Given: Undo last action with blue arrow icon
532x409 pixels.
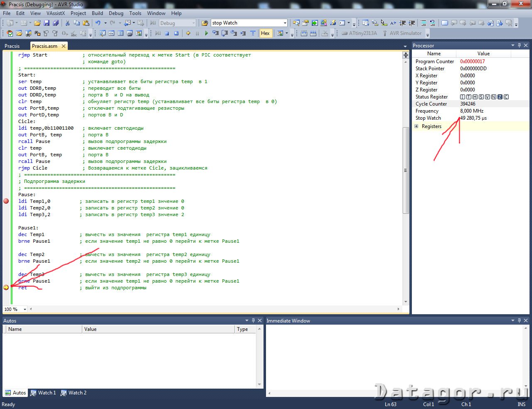Looking at the screenshot, I should click(x=98, y=23).
